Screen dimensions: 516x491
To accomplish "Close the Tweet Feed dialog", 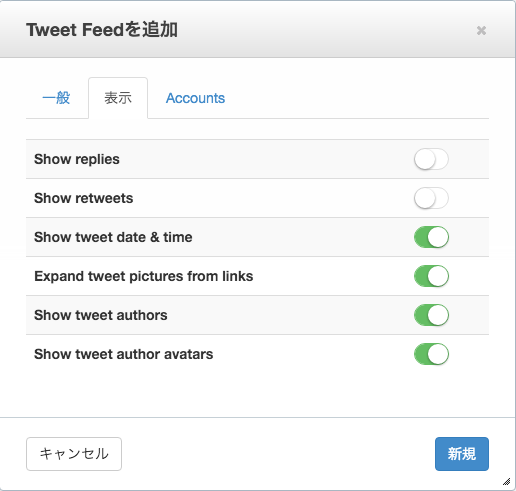I will [481, 31].
